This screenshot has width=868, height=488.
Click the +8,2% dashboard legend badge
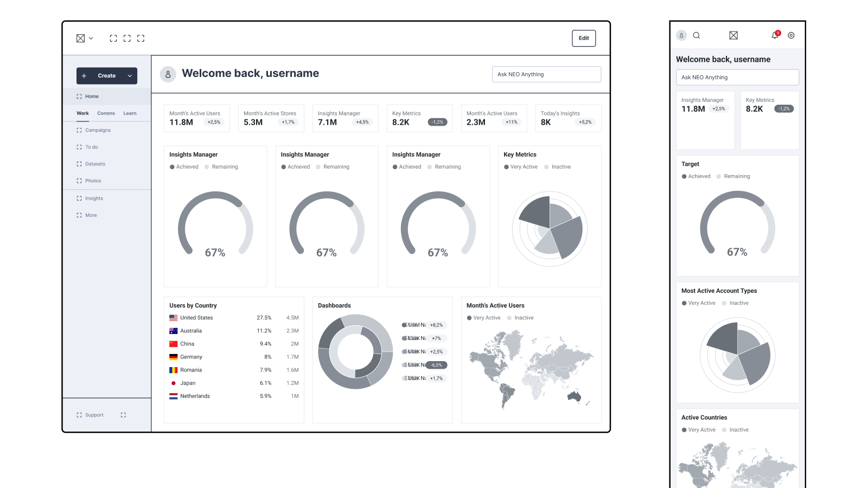(x=436, y=325)
